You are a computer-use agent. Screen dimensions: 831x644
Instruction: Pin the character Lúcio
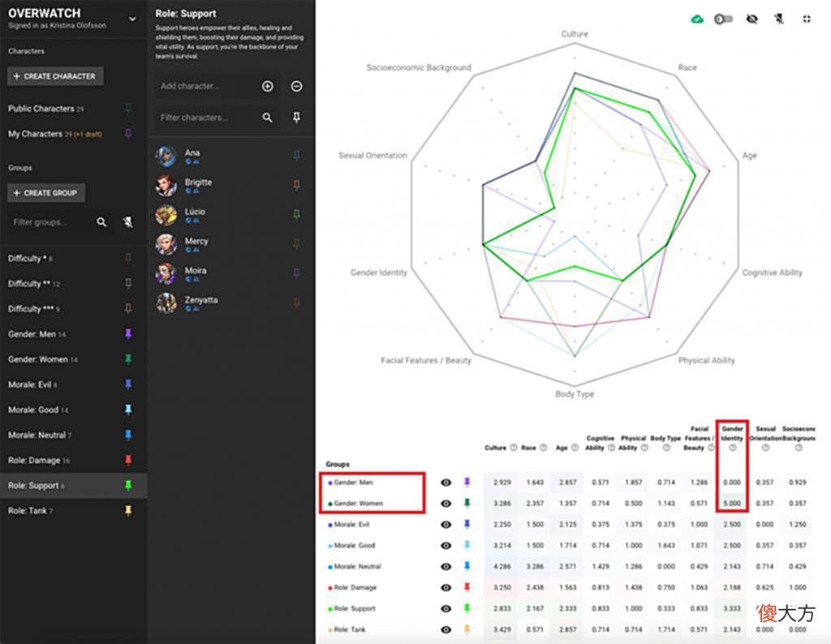296,214
